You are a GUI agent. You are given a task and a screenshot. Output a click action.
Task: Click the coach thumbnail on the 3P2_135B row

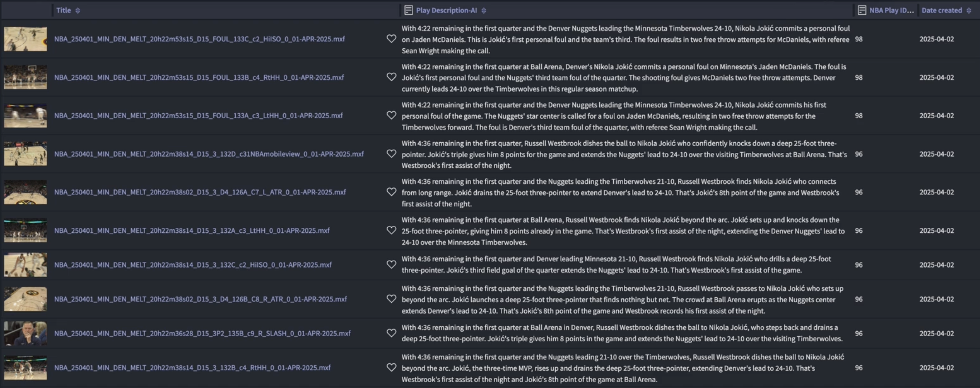pos(25,333)
